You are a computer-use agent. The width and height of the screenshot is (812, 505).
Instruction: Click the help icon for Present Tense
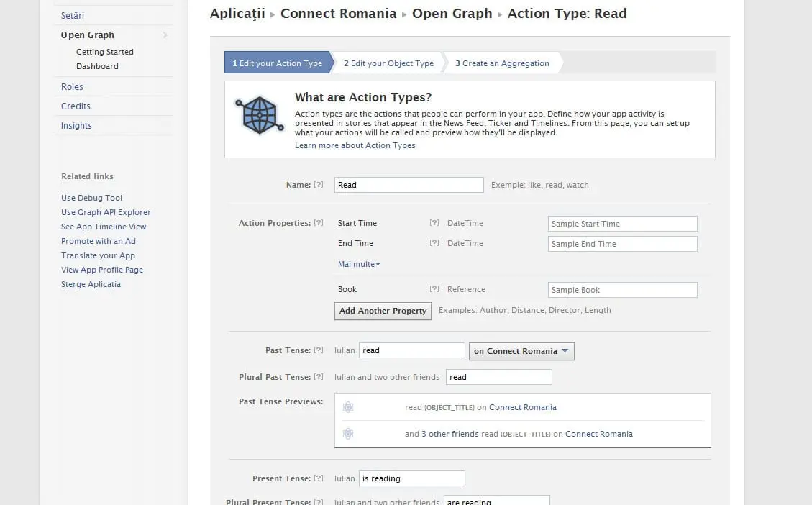click(319, 478)
